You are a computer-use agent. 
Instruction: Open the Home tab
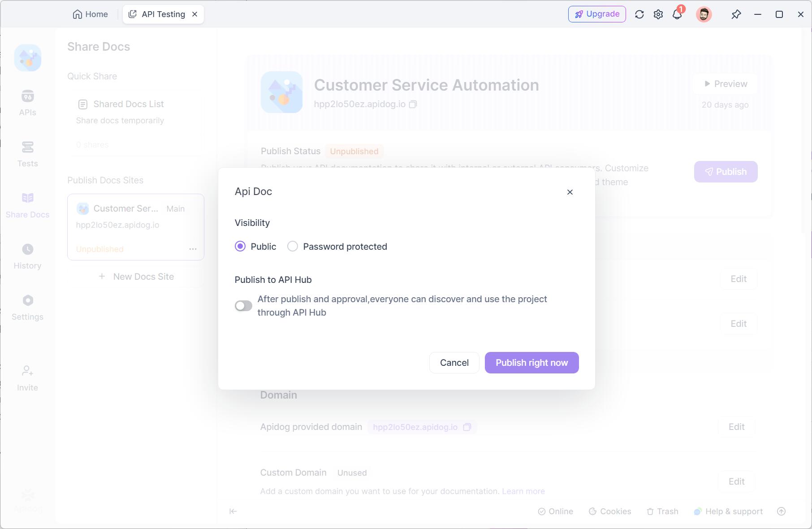point(91,14)
